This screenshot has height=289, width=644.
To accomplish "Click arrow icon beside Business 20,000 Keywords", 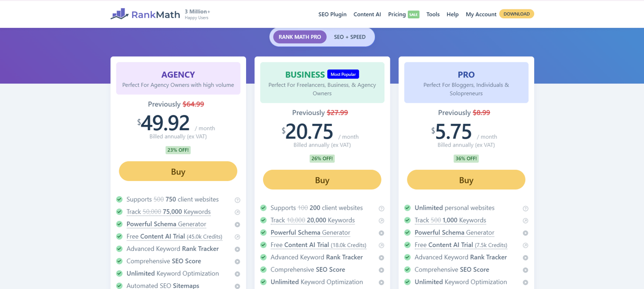I will 381,221.
